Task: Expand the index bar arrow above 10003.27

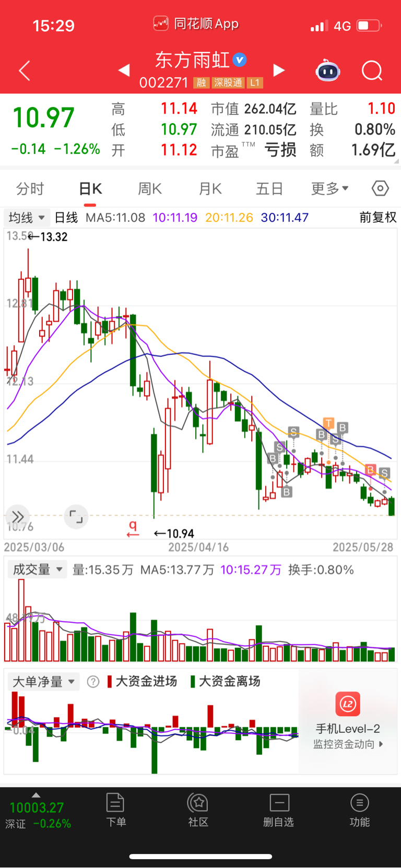Action: pyautogui.click(x=36, y=795)
